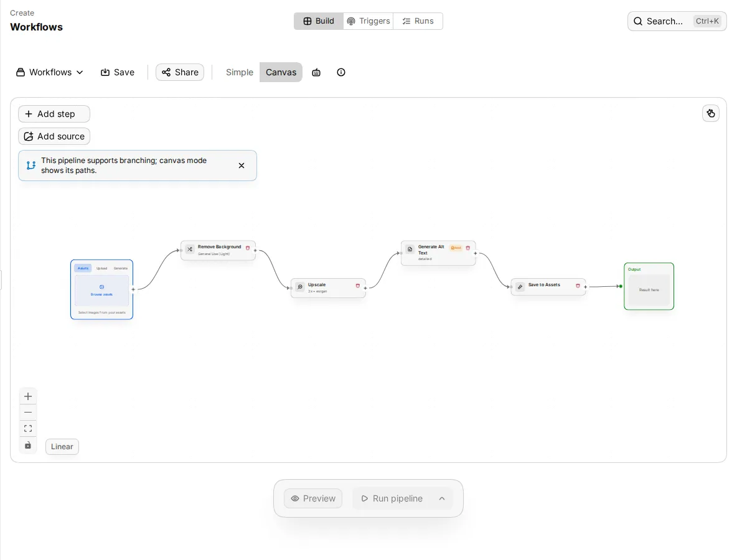Toggle the canvas lock icon
Image resolution: width=737 pixels, height=560 pixels.
28,445
